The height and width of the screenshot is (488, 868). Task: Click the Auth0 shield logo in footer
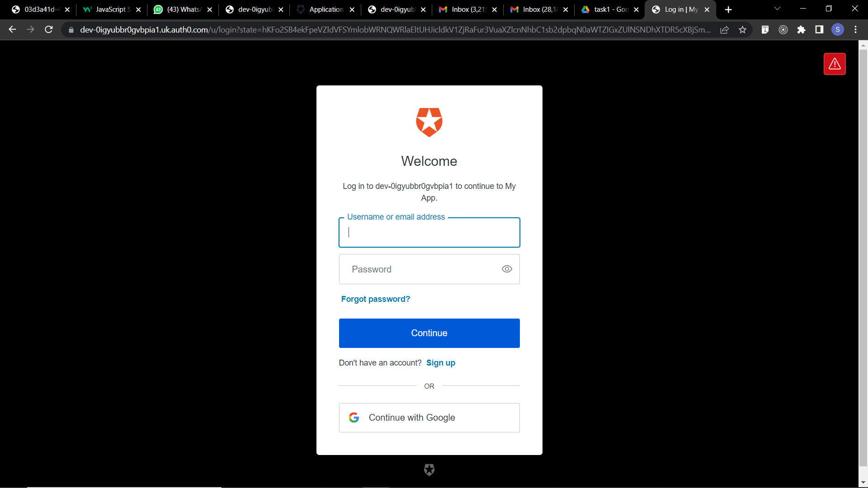(429, 470)
